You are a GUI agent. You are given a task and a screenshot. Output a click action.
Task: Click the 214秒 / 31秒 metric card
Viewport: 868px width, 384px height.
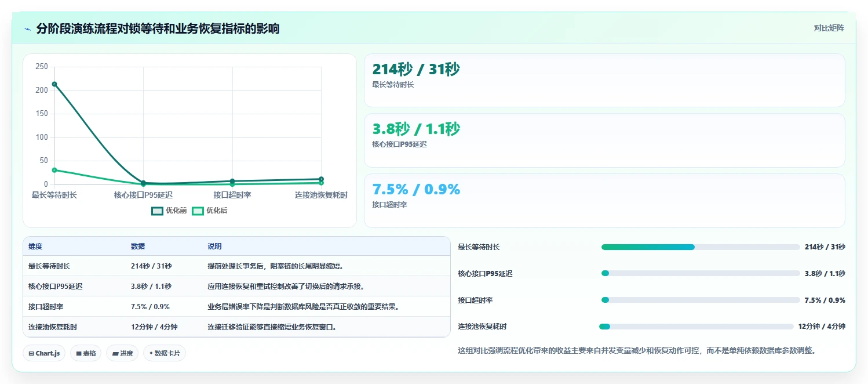tap(604, 81)
